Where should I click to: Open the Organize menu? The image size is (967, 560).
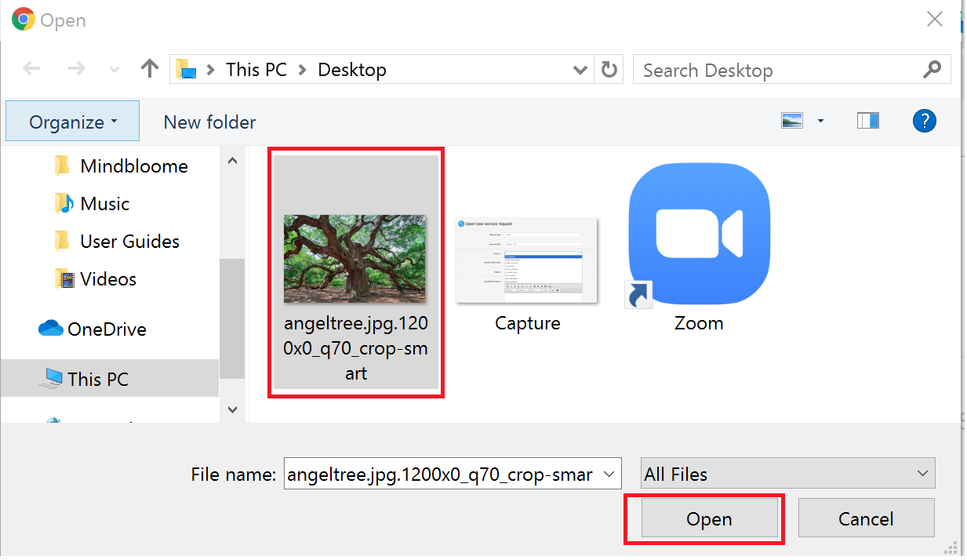72,122
